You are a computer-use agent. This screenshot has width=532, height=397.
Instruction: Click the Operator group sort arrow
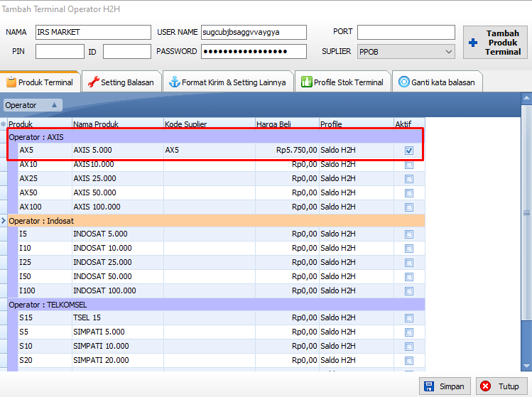coord(54,105)
